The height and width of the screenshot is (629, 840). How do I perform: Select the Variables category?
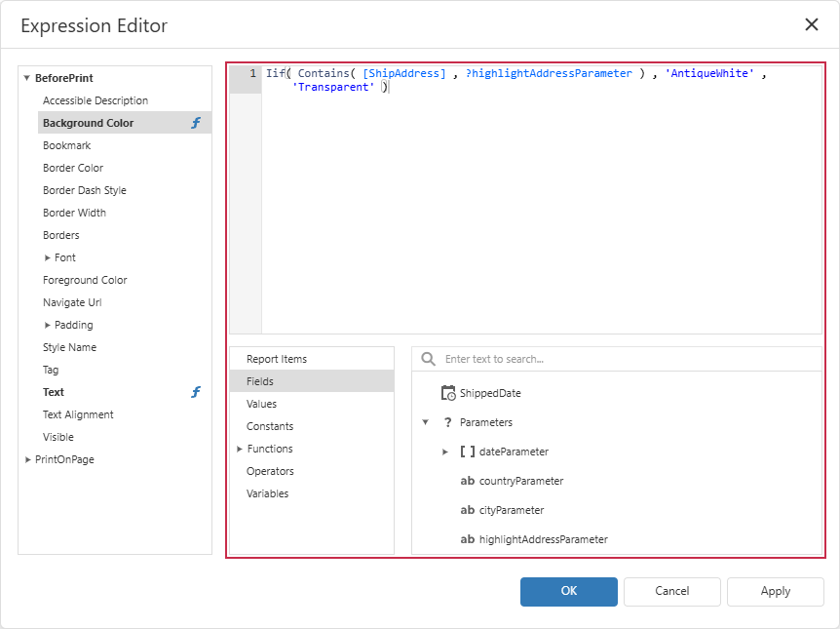point(312,493)
